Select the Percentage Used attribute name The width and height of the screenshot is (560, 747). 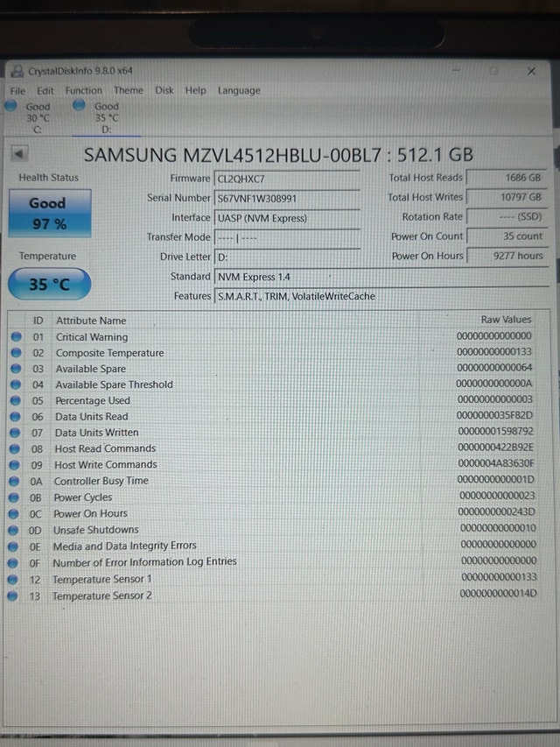pos(93,401)
